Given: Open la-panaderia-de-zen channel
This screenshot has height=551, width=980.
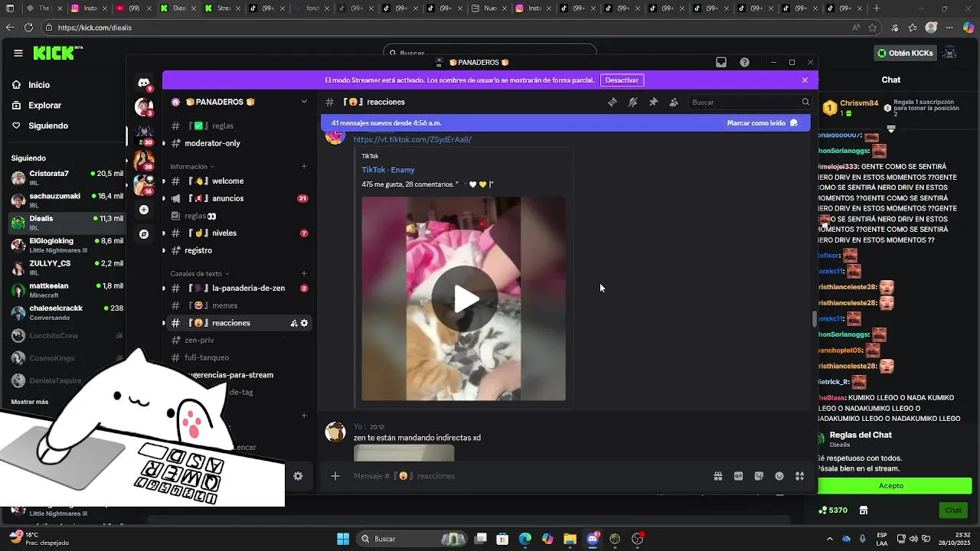Looking at the screenshot, I should click(238, 289).
